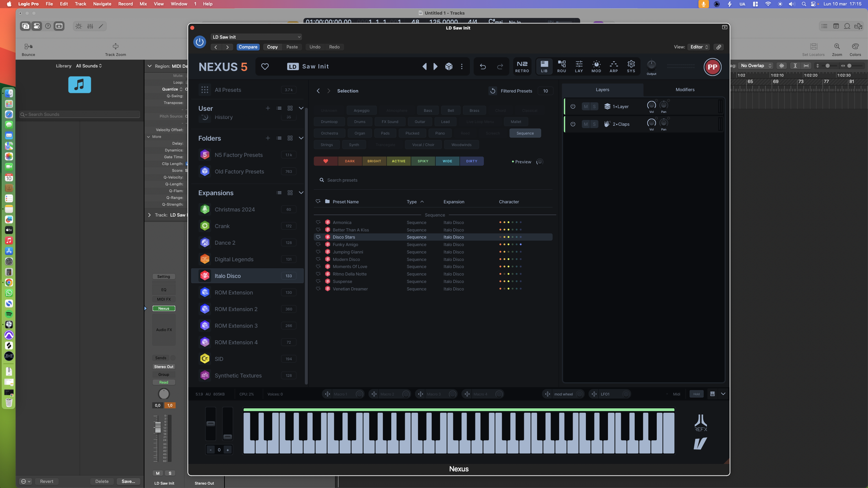
Task: Toggle the keyboard Hold button
Action: pyautogui.click(x=696, y=394)
